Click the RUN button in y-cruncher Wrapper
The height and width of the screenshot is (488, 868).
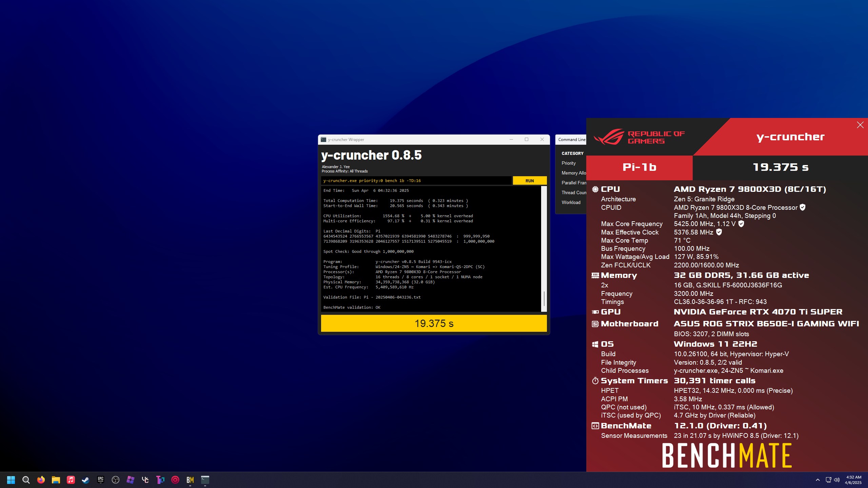point(530,181)
